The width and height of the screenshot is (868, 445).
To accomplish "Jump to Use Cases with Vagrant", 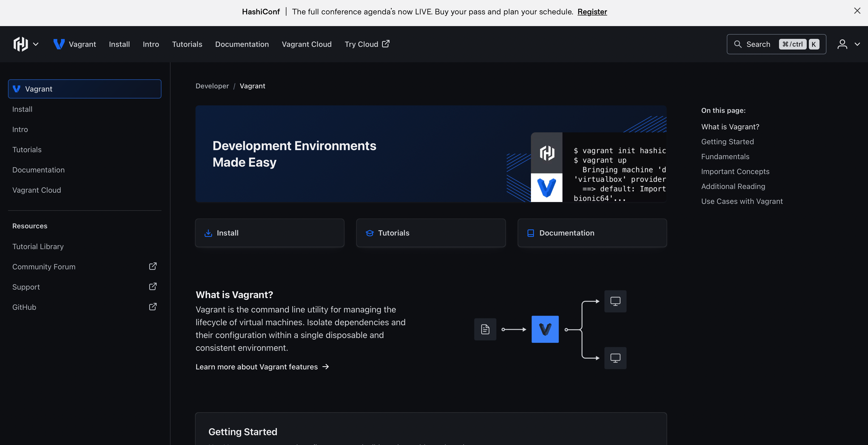I will coord(742,201).
